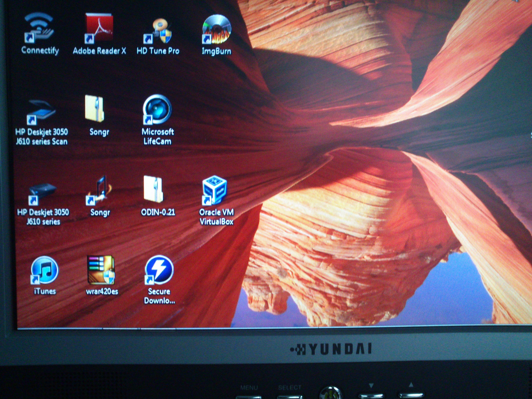Click the Adobe Reader X text label
Image resolution: width=532 pixels, height=399 pixels.
[x=99, y=51]
